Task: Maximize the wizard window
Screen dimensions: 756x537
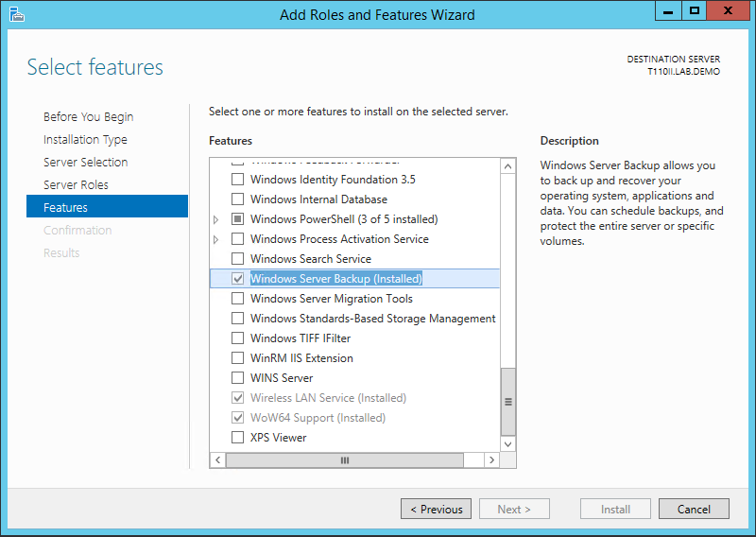Action: coord(695,11)
